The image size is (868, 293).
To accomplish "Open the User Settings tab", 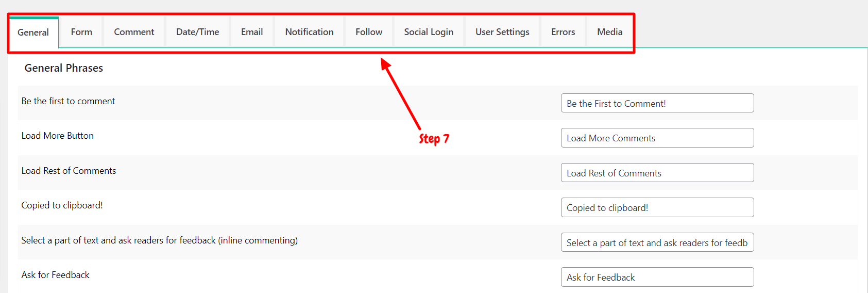I will pyautogui.click(x=502, y=32).
